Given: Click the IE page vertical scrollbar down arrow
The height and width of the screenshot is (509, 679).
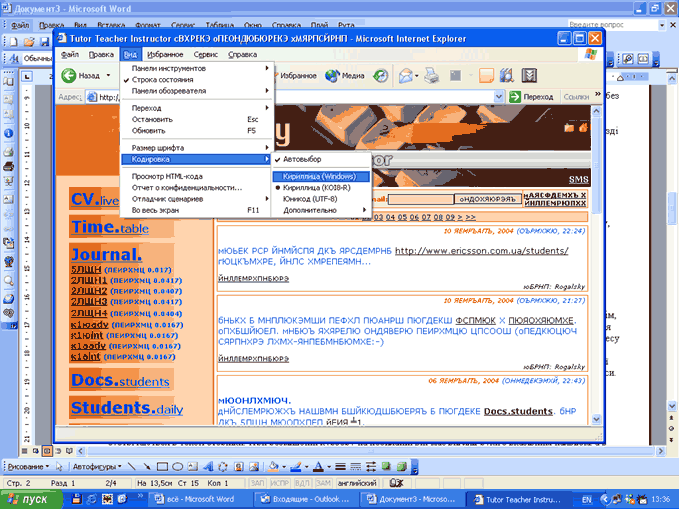Looking at the screenshot, I should point(596,419).
